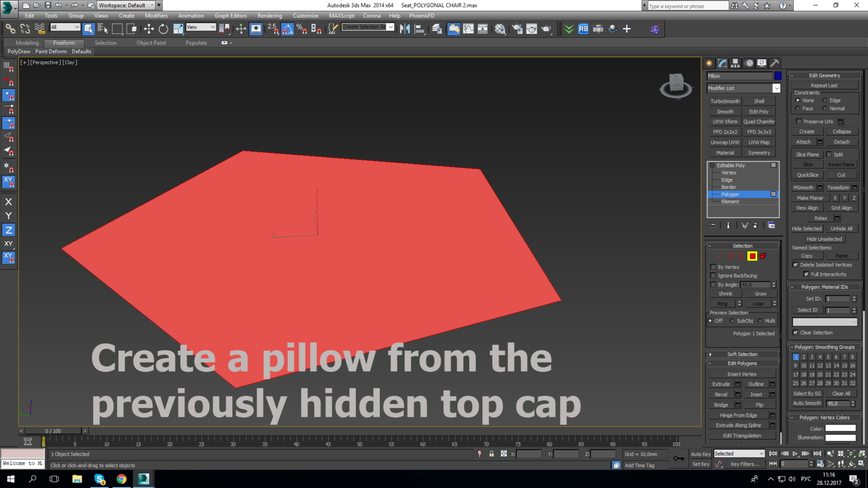Uncheck Delete Isolated Vertices
This screenshot has width=868, height=488.
pyautogui.click(x=796, y=265)
